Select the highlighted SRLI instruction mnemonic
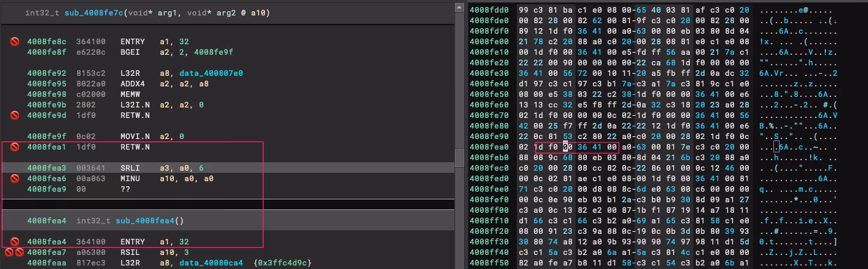The height and width of the screenshot is (269, 868). [x=130, y=169]
